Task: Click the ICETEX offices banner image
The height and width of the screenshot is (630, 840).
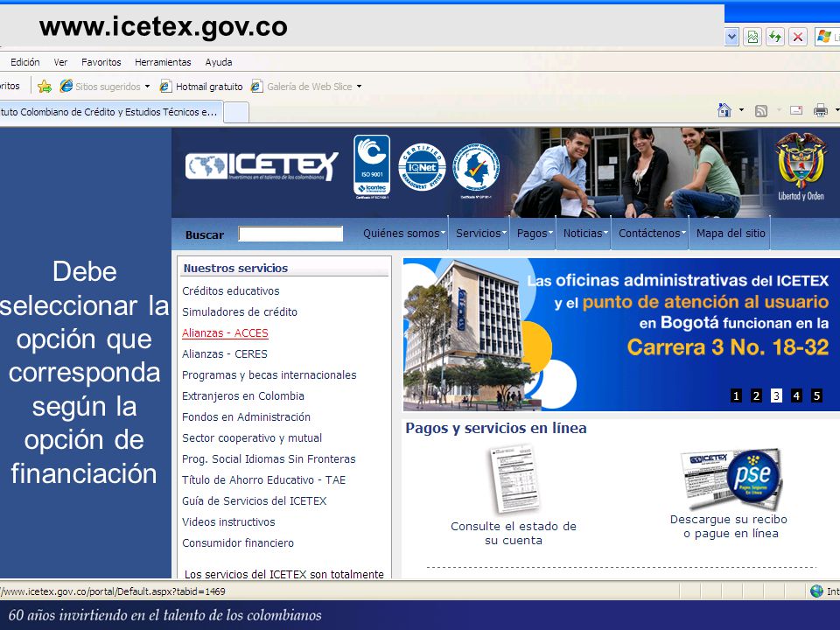Action: click(621, 335)
